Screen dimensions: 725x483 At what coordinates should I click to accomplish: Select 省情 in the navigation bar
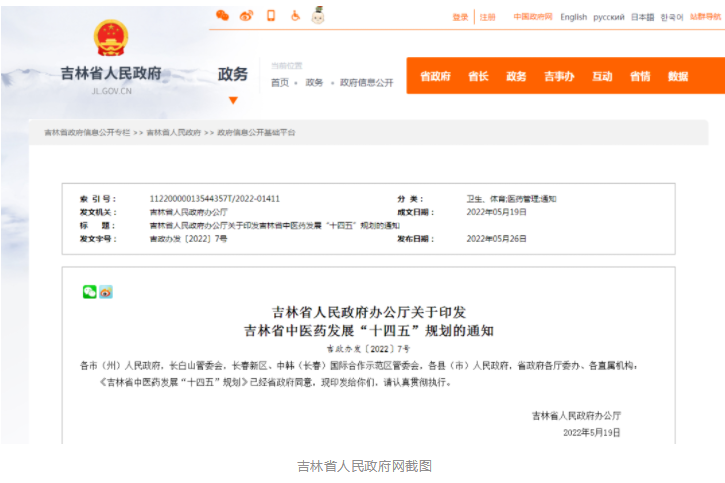click(640, 76)
